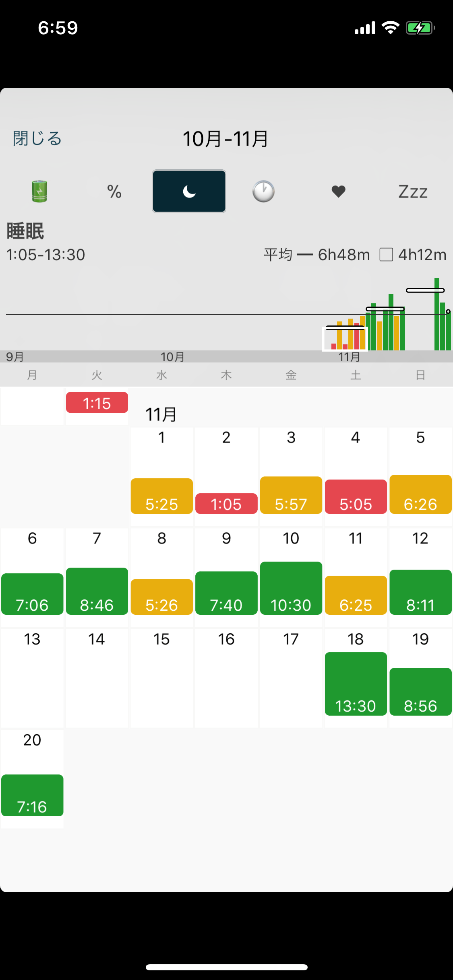Viewport: 453px width, 980px height.
Task: Switch to the heart rate tab
Action: 338,191
